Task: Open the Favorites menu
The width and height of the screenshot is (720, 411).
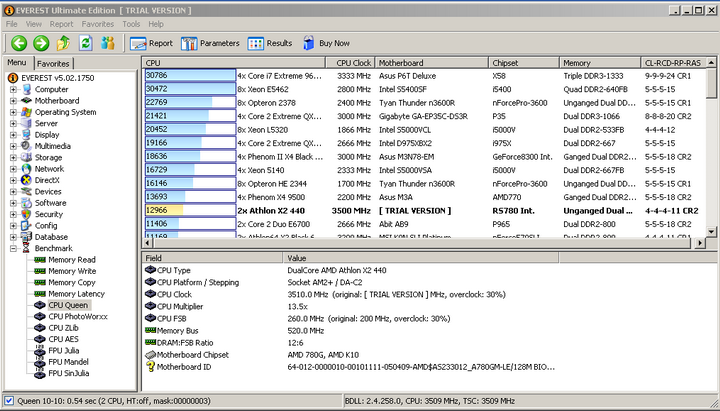Action: pos(98,24)
